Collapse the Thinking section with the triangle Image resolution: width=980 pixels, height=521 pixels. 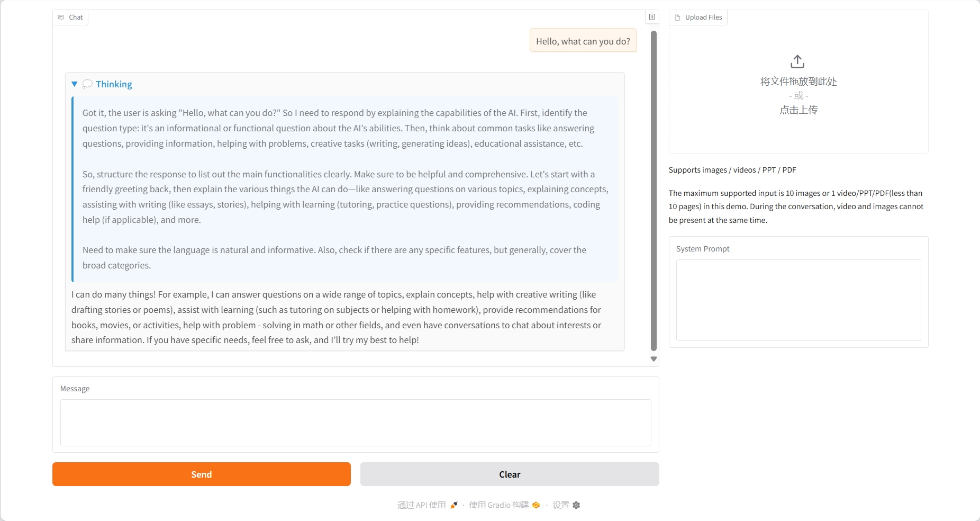pos(75,84)
